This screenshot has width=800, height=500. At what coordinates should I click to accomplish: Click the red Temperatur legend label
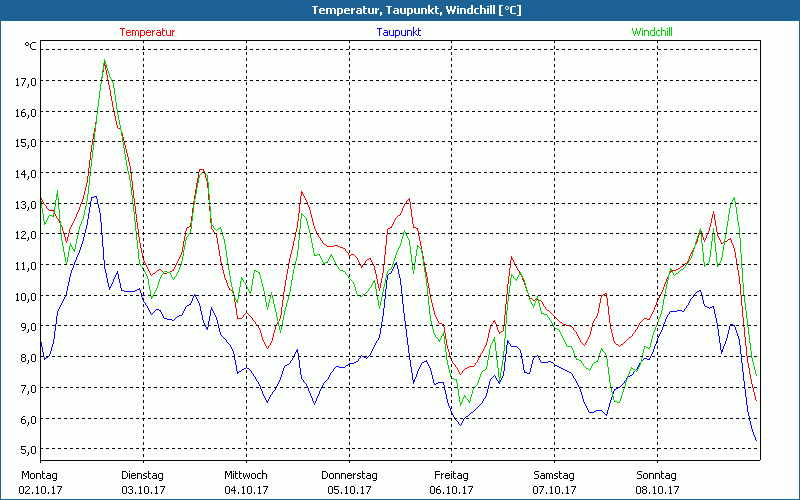(147, 32)
